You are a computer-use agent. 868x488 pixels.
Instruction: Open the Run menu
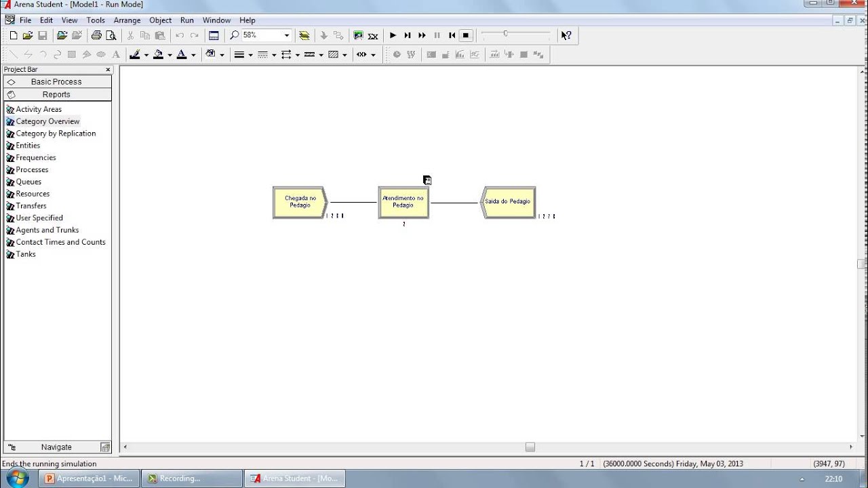click(x=187, y=20)
